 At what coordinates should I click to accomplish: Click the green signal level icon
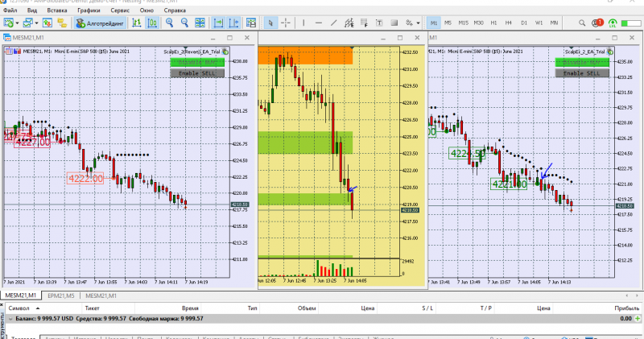click(613, 23)
